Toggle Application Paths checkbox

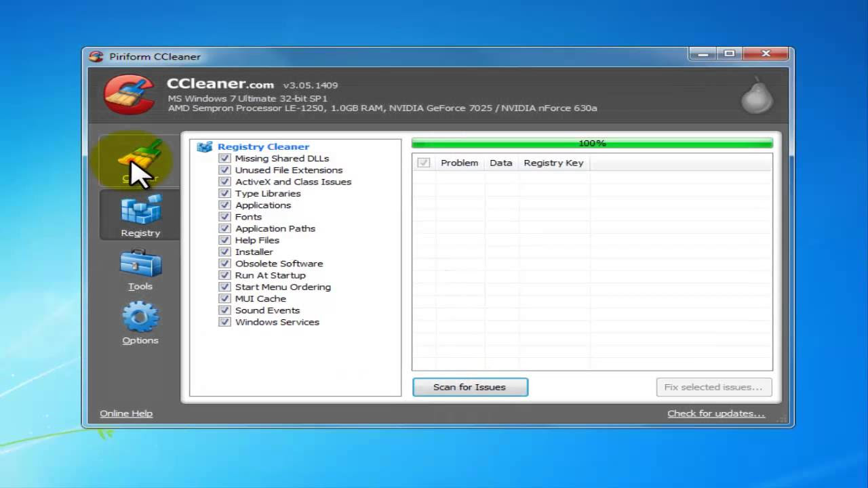(x=224, y=228)
